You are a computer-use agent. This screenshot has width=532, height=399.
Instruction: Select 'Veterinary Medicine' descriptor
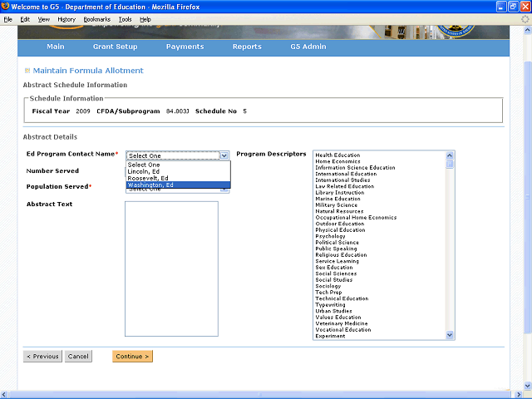pyautogui.click(x=342, y=323)
